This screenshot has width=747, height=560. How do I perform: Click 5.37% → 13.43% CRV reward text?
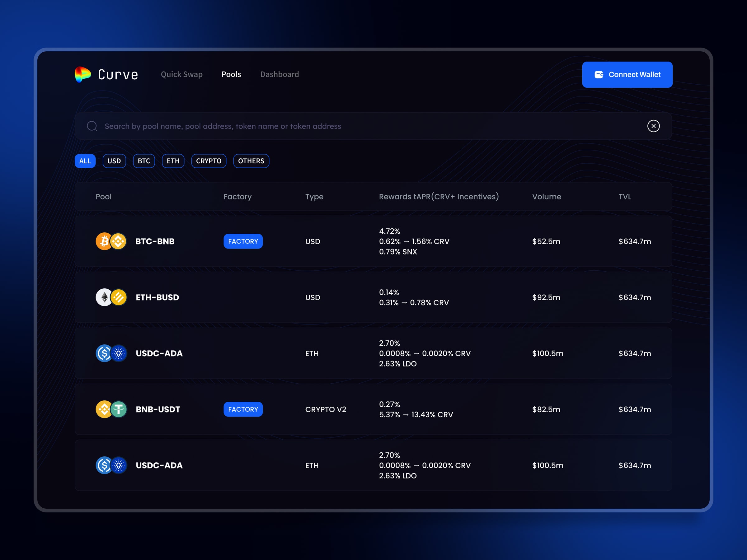[x=416, y=414]
